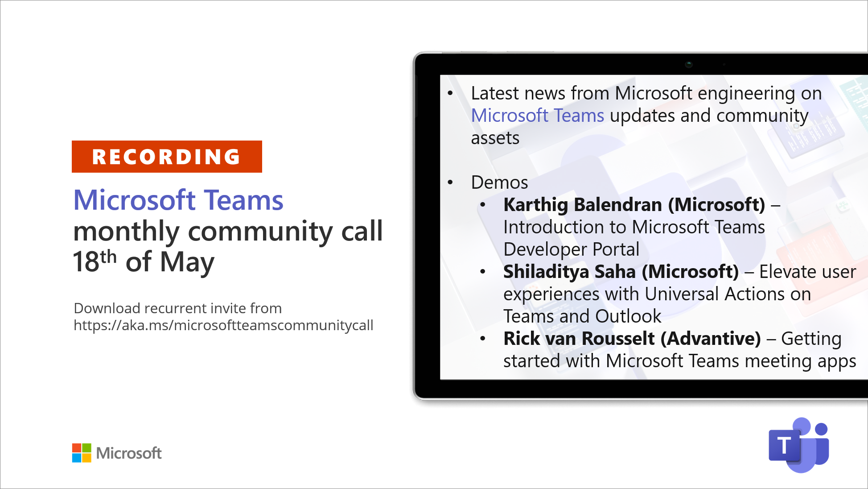868x489 pixels.
Task: Click the Demos section header on slide
Action: (x=500, y=182)
